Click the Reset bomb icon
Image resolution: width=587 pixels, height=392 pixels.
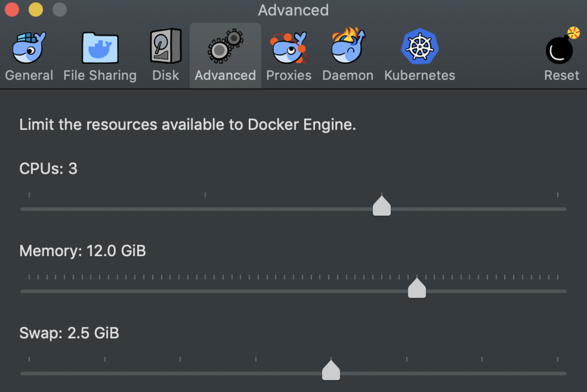point(561,47)
